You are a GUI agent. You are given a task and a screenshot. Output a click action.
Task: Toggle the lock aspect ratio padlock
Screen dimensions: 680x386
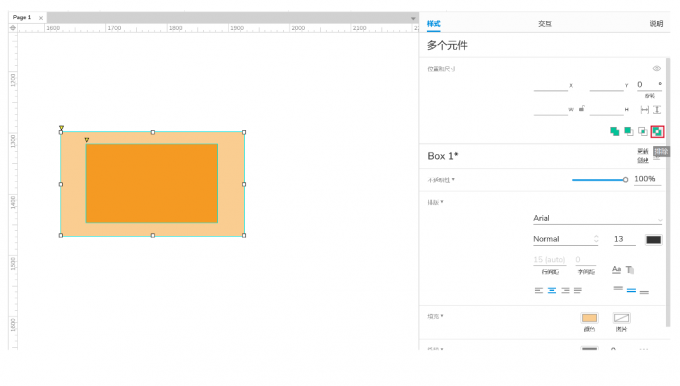coord(582,108)
